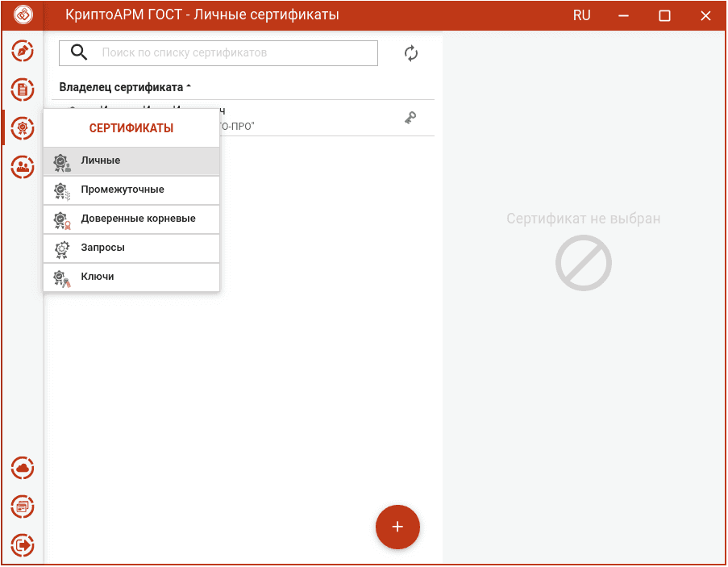
Task: Refresh the certificate list
Action: (411, 53)
